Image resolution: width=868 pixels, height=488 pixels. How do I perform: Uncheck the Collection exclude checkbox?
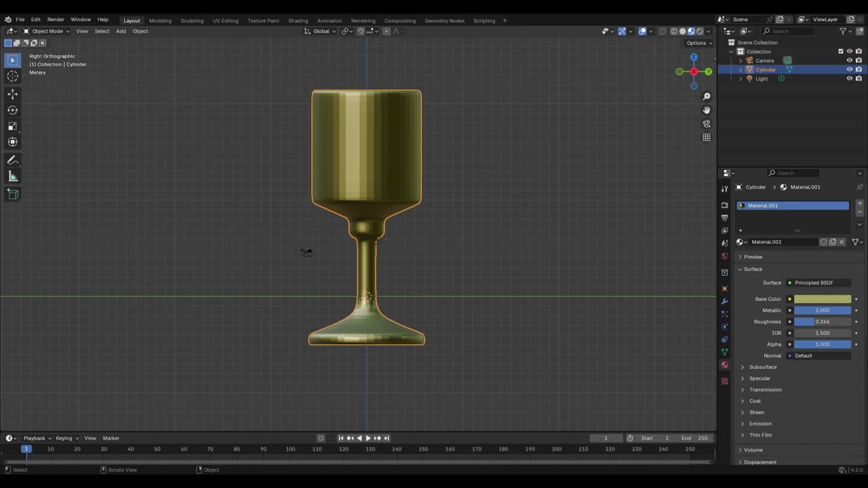click(x=841, y=52)
